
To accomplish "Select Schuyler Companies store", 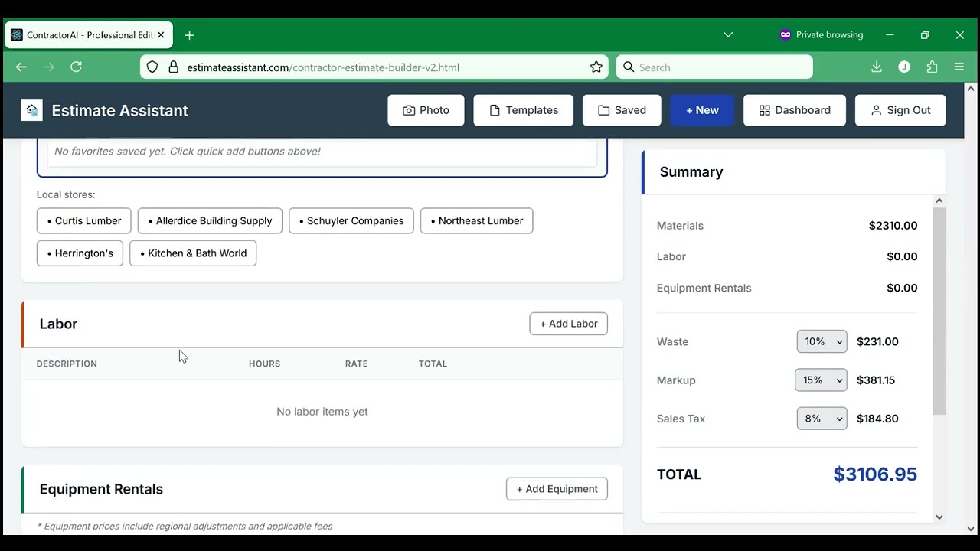I will pos(351,220).
